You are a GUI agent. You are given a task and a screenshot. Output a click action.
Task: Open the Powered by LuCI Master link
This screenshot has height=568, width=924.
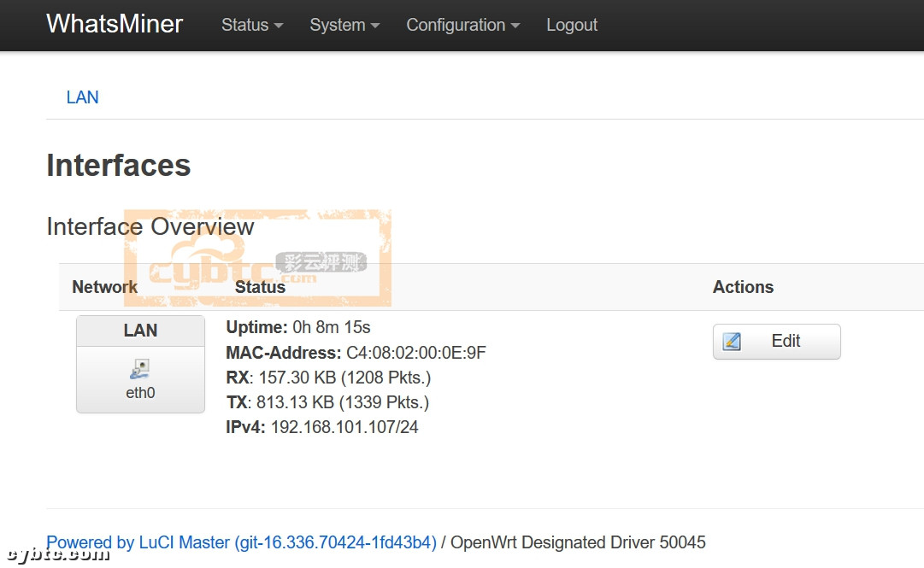[x=242, y=542]
